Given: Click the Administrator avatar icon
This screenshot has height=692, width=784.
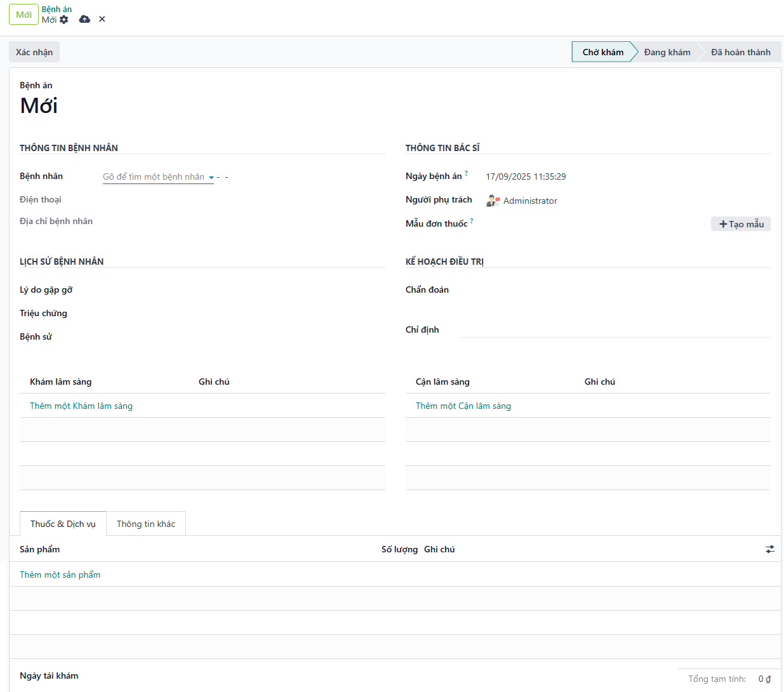Looking at the screenshot, I should coord(493,201).
